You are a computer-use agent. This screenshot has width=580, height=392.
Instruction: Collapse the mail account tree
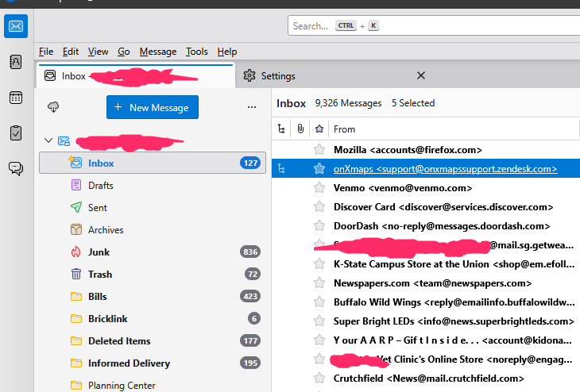48,140
